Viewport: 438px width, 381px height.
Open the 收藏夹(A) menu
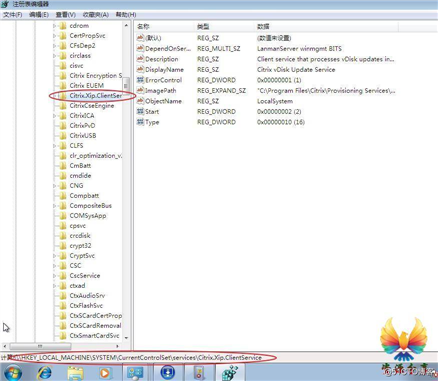[95, 15]
